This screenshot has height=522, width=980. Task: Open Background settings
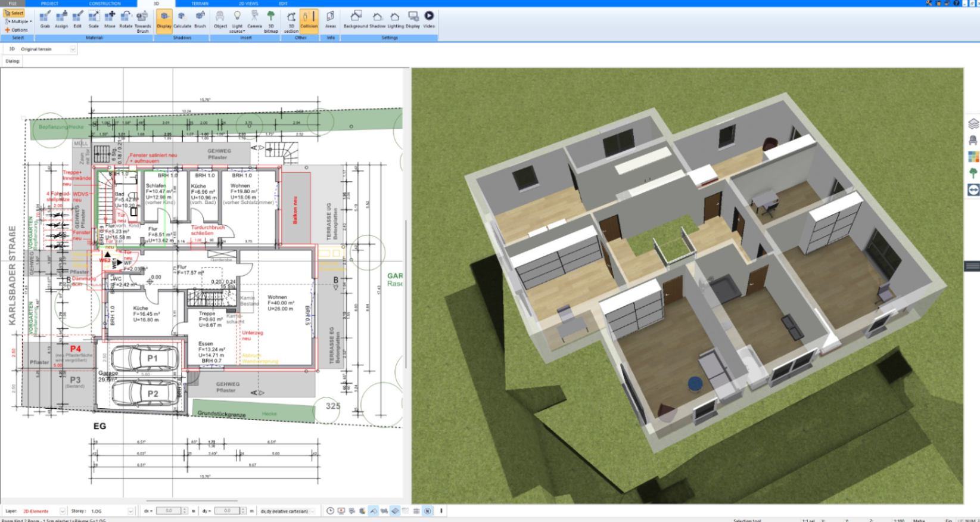coord(356,20)
